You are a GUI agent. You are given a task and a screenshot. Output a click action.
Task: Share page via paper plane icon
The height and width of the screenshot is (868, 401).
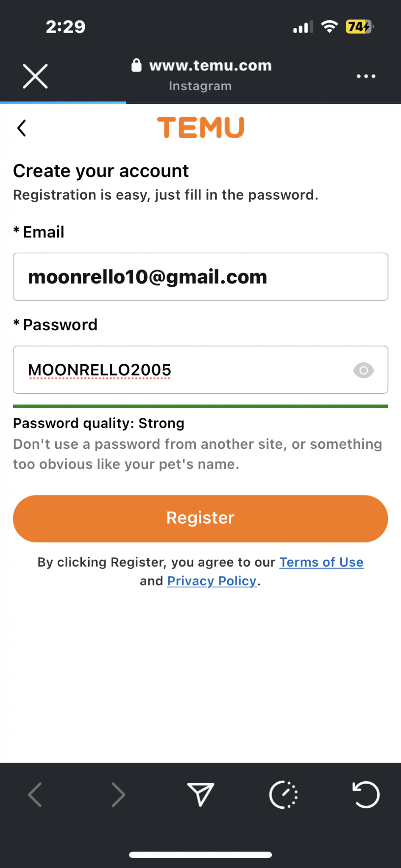[x=200, y=795]
